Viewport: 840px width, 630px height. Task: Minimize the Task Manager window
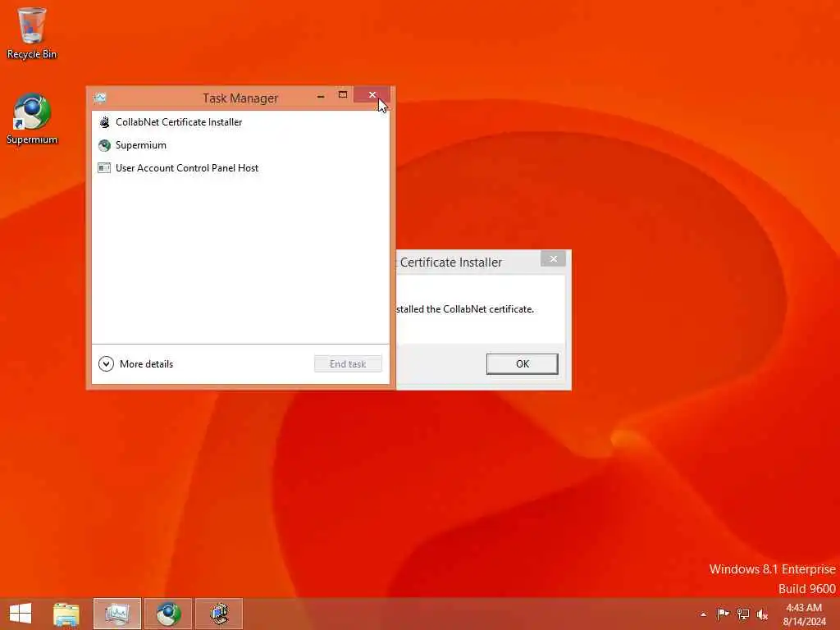click(x=321, y=97)
